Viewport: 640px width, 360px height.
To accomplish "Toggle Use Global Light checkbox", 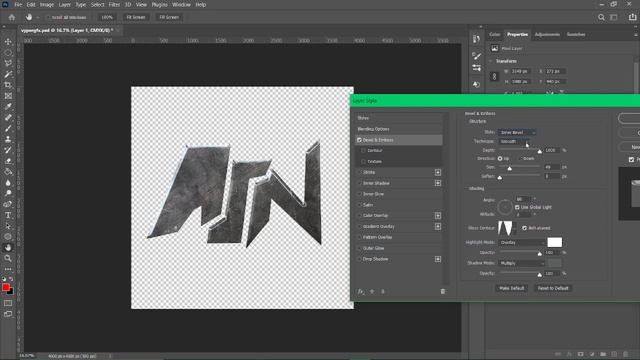I will (x=517, y=207).
